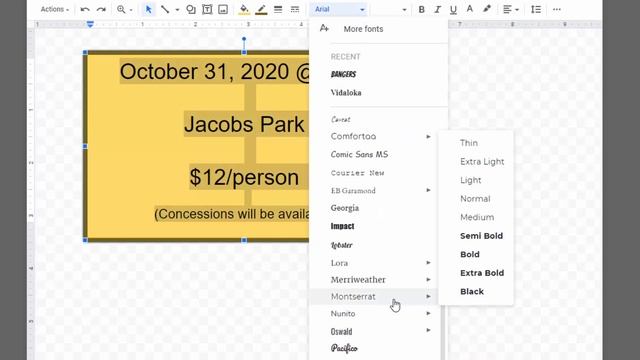Select the Lobster font

(342, 245)
